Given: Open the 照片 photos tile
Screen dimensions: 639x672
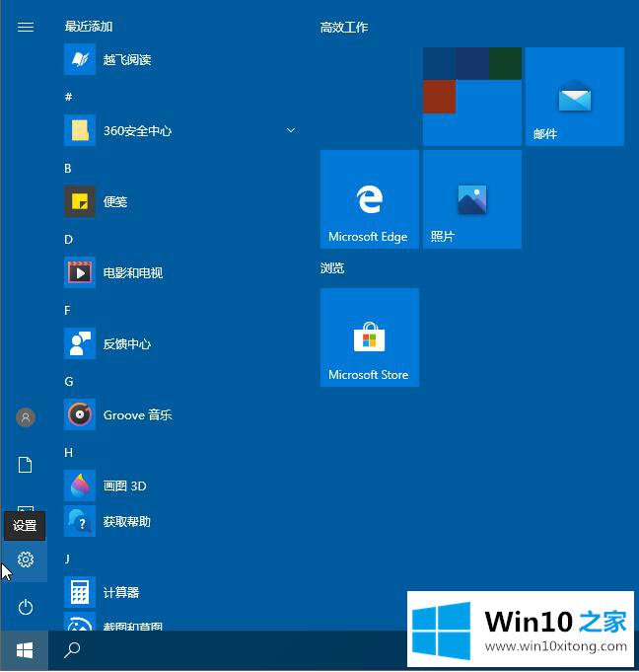Looking at the screenshot, I should 472,199.
